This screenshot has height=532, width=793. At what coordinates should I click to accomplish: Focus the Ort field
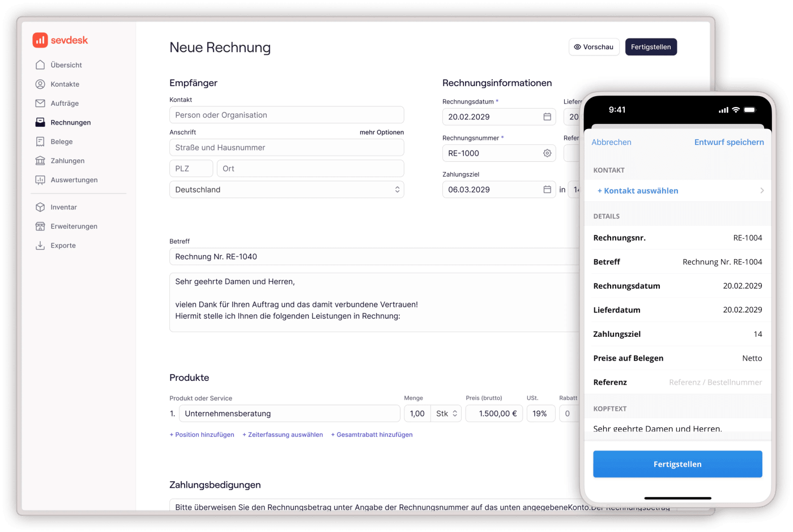coord(310,169)
